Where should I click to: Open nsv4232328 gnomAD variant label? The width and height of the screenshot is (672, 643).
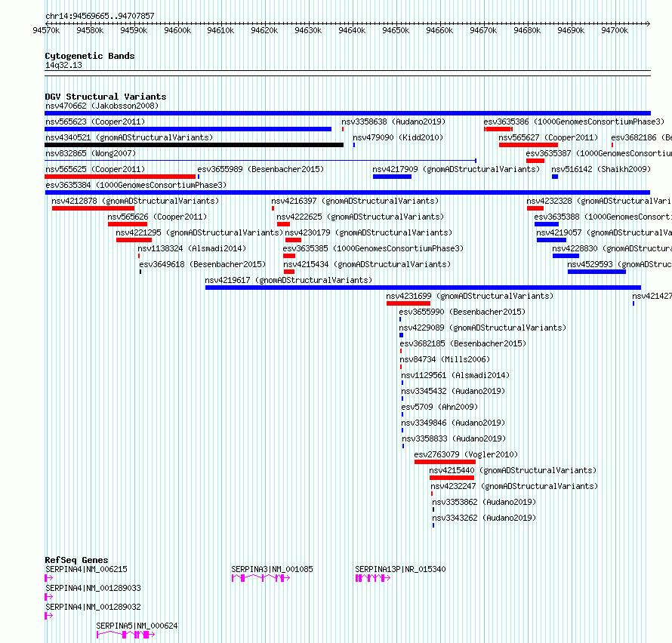pos(600,201)
